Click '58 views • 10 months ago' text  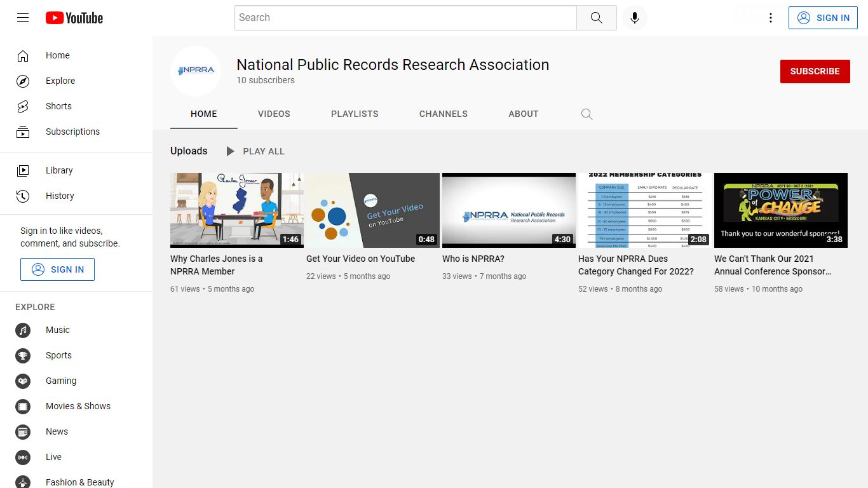758,289
